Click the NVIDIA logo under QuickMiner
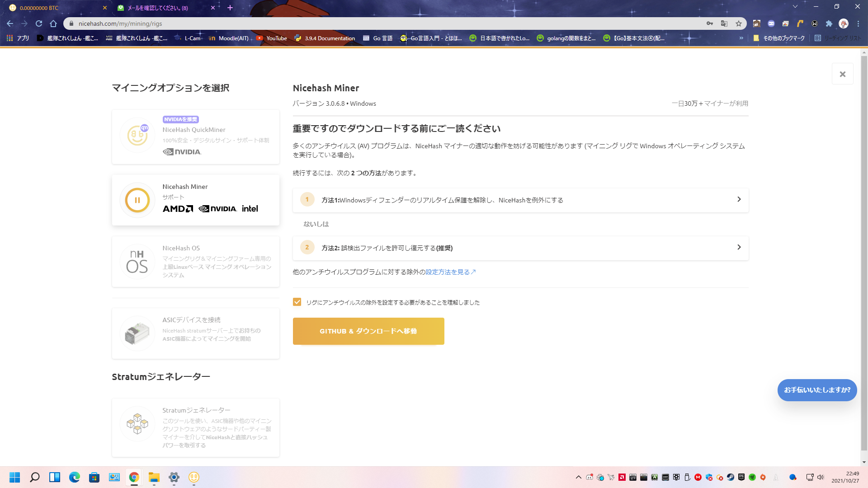 click(x=181, y=152)
